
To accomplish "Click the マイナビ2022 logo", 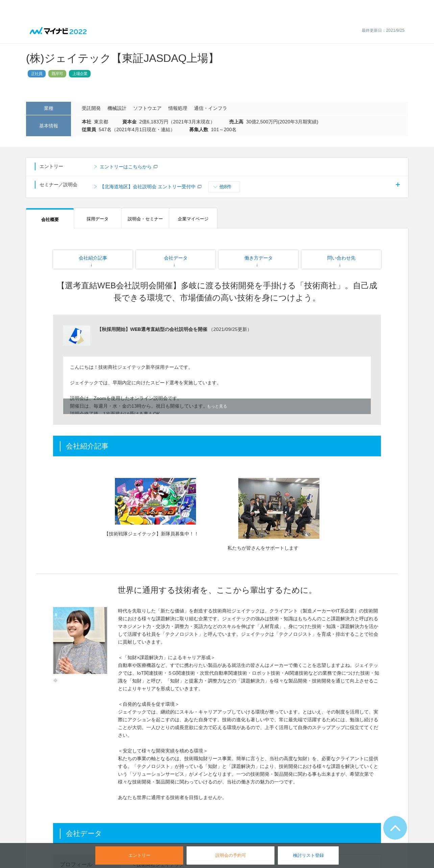I will tap(58, 31).
